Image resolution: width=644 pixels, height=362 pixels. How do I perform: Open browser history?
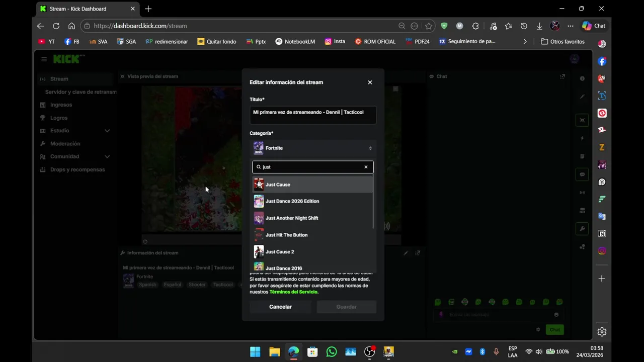coord(524,26)
